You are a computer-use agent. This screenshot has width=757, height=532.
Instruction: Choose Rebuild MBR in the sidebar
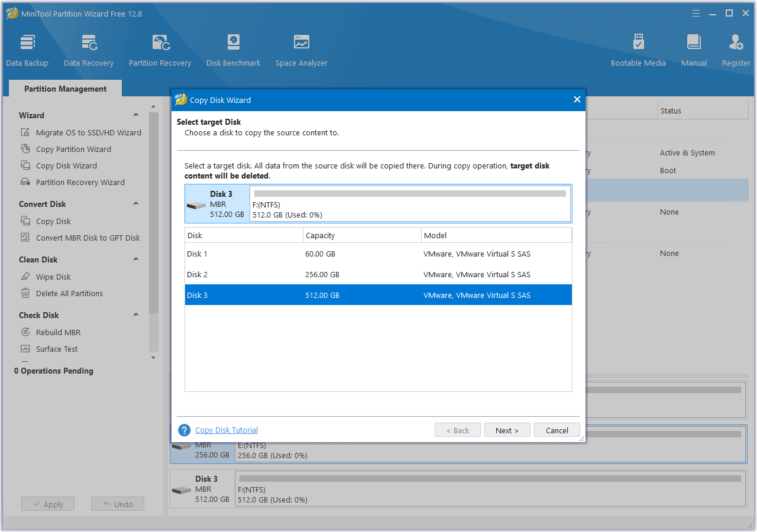(58, 332)
